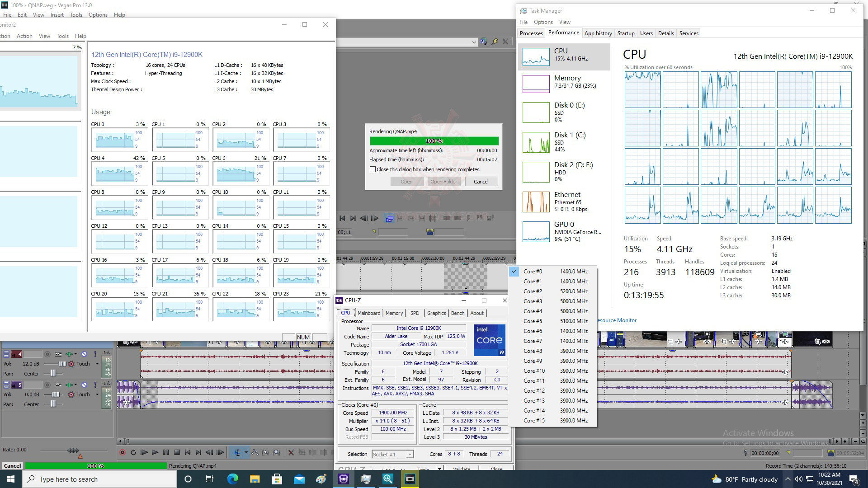The height and width of the screenshot is (488, 868).
Task: Mute track 4 with mute icon
Action: 84,354
